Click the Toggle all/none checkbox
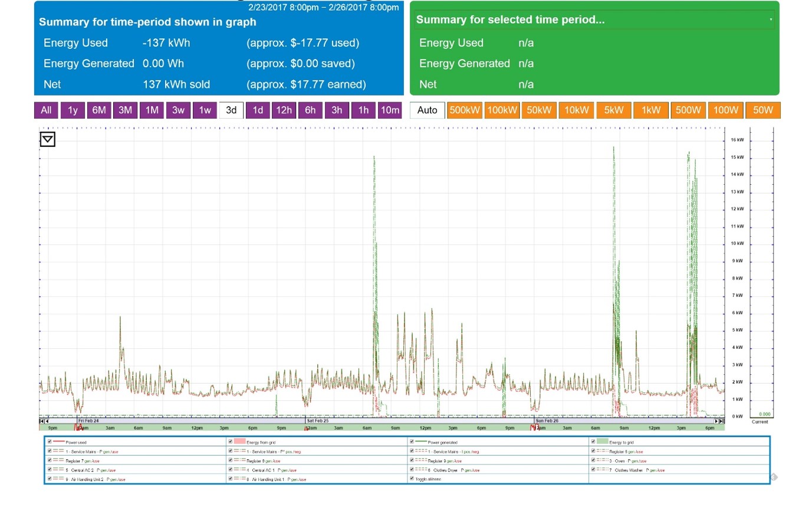The height and width of the screenshot is (520, 812). [x=412, y=479]
